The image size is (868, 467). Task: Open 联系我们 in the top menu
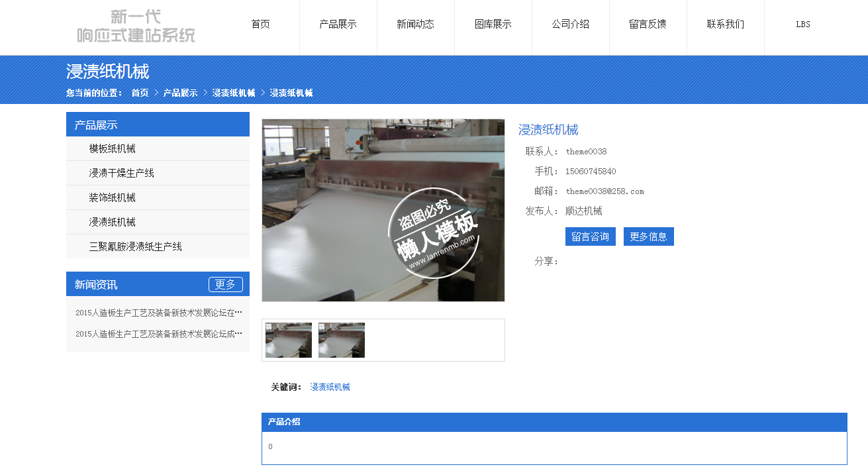(726, 25)
